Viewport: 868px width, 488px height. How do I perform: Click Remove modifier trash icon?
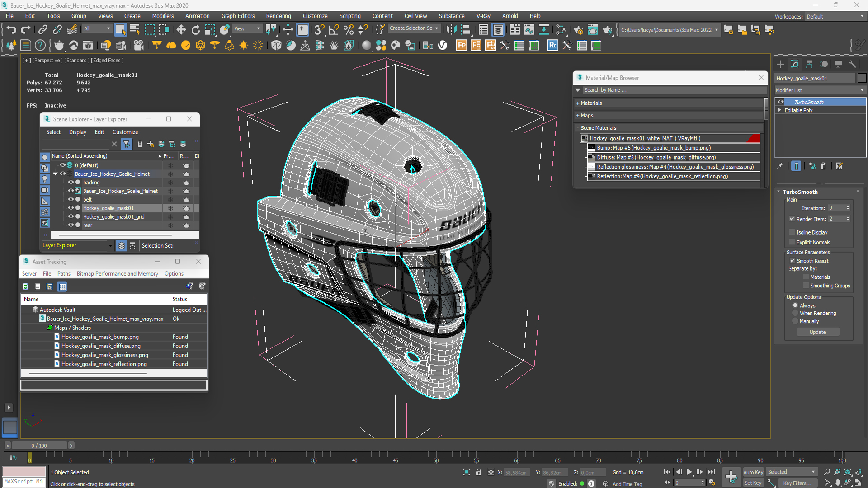(824, 166)
